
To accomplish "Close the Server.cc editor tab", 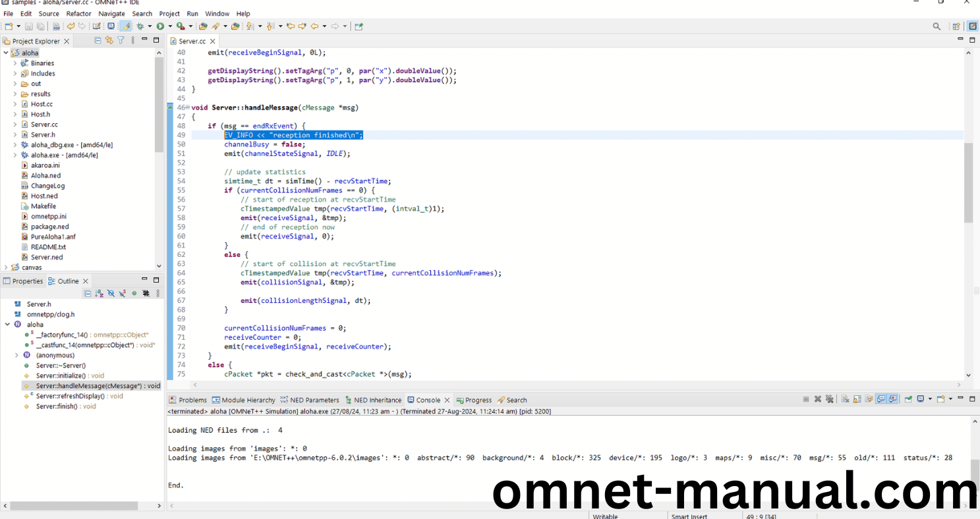I will [213, 41].
